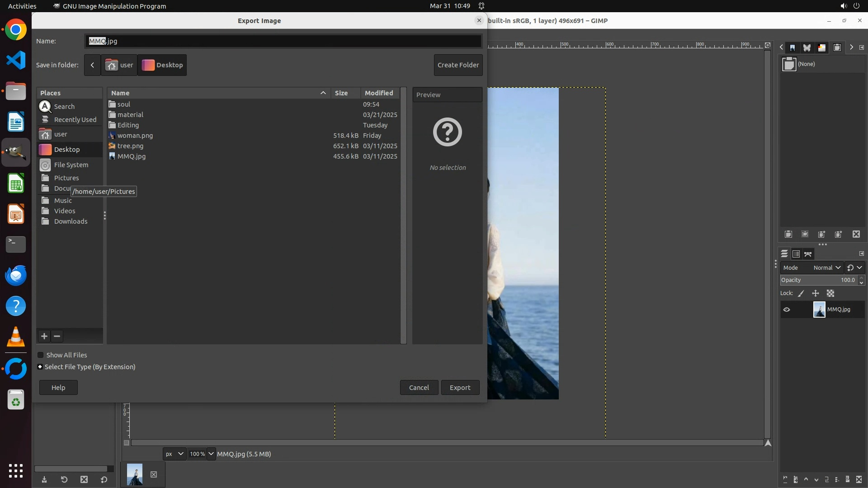The width and height of the screenshot is (868, 488).
Task: Open the layer Mode Normal dropdown
Action: [x=826, y=268]
